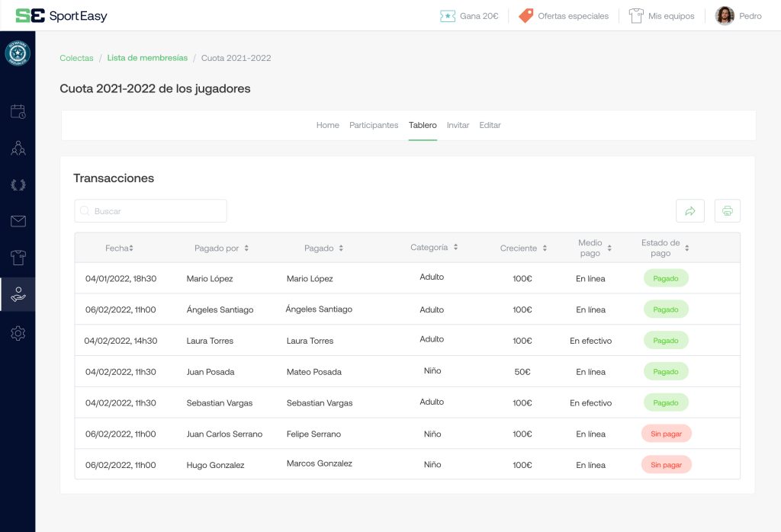The width and height of the screenshot is (781, 532).
Task: Click the Pedro username text
Action: pos(750,16)
